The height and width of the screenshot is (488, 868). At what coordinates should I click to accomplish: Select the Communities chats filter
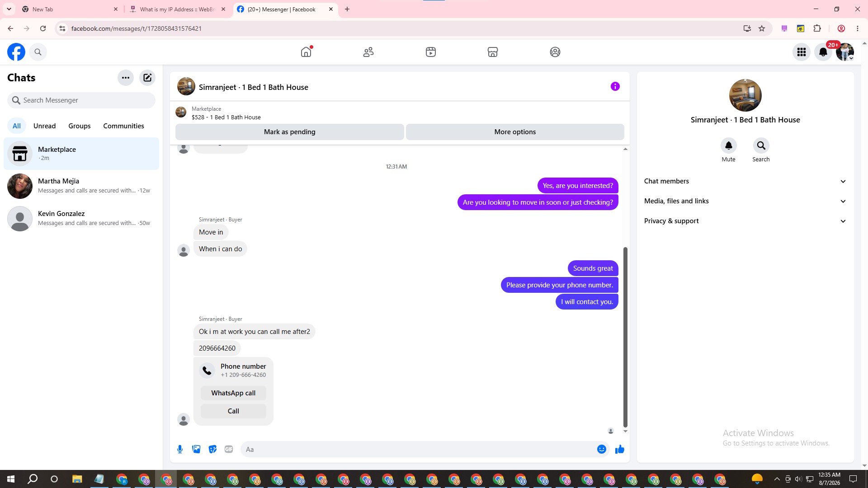[123, 126]
